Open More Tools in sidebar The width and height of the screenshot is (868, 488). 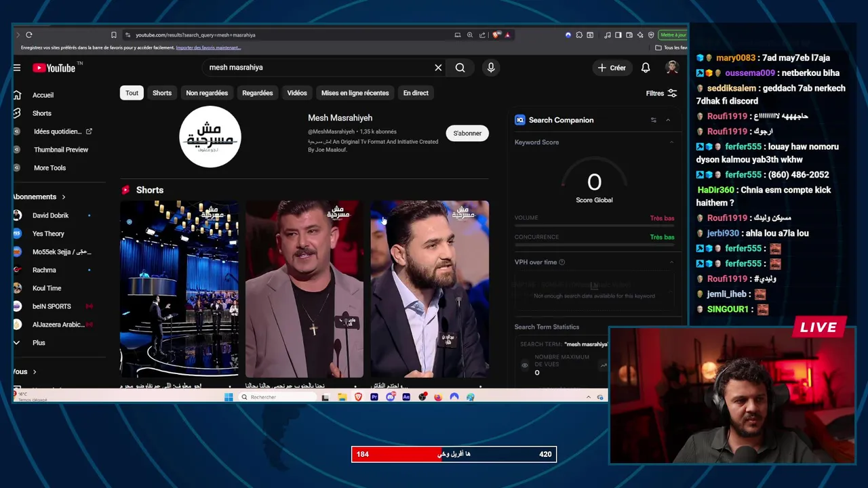pos(50,168)
